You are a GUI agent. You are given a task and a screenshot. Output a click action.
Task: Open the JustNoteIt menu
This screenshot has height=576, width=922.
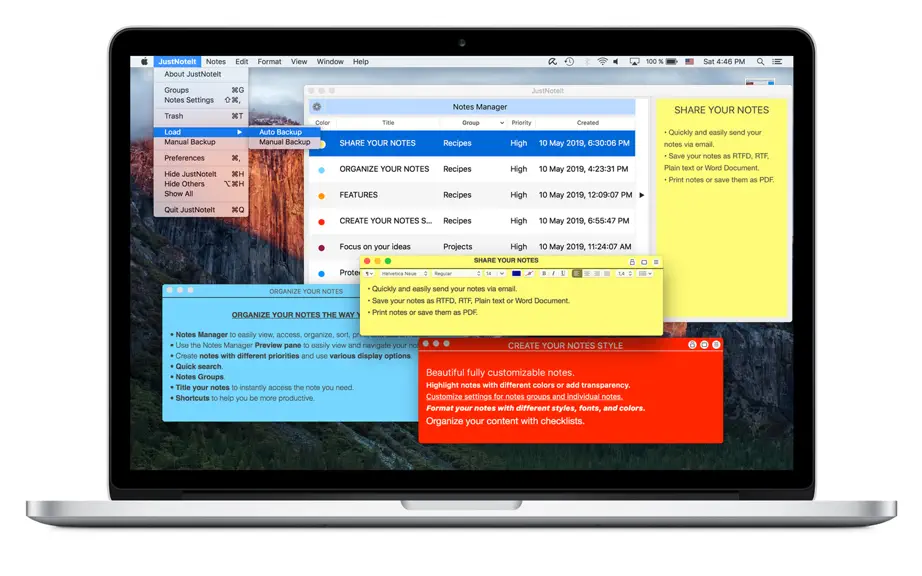pos(177,61)
